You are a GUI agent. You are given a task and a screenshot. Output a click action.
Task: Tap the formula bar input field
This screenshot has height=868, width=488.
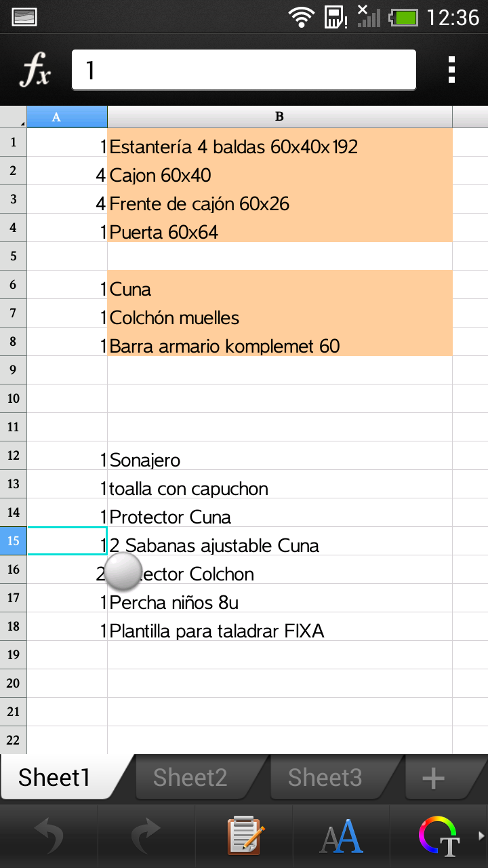[x=244, y=70]
